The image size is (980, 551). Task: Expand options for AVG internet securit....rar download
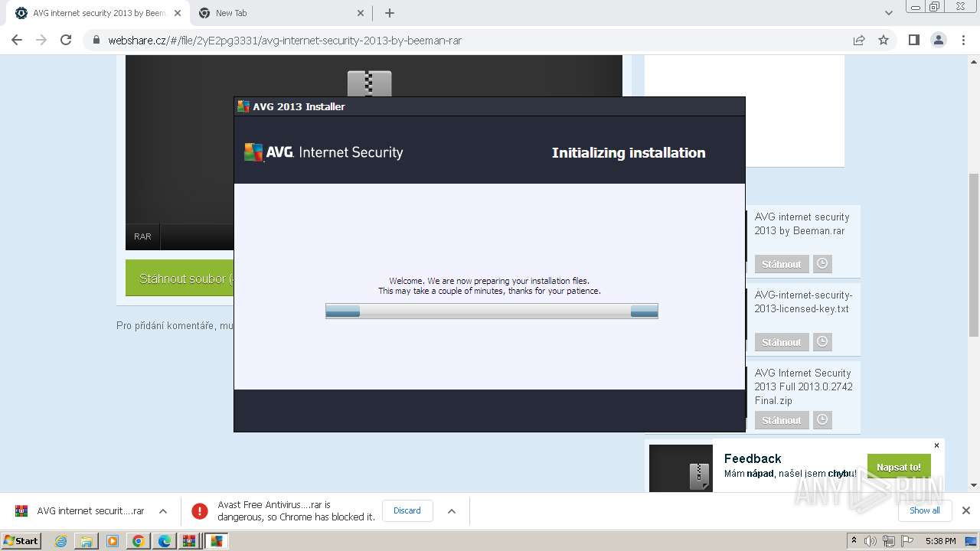point(162,510)
